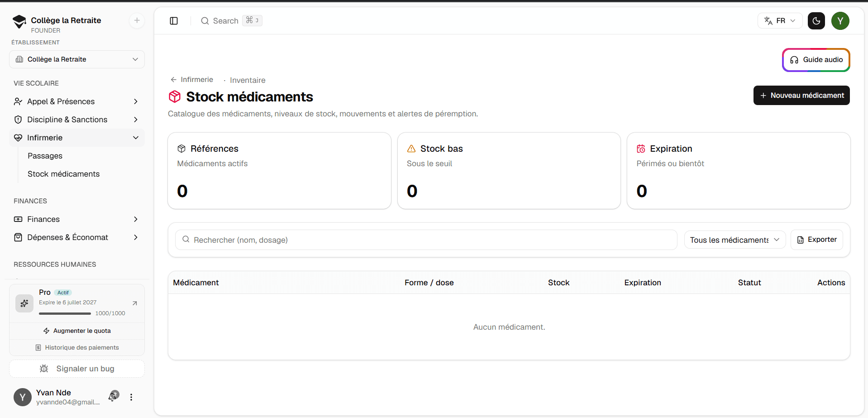Focus the Rechercher (nom, dosage) field
Screen dimensions: 868x418
pyautogui.click(x=426, y=240)
